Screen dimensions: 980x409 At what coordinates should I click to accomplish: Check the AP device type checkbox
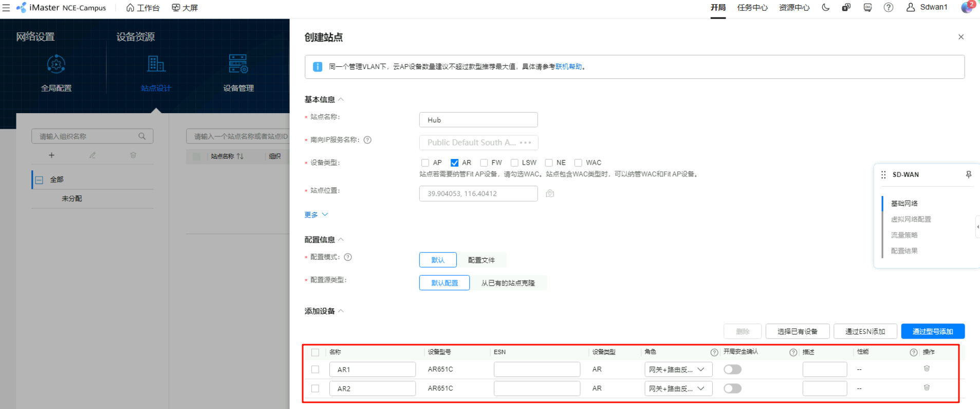click(x=425, y=163)
